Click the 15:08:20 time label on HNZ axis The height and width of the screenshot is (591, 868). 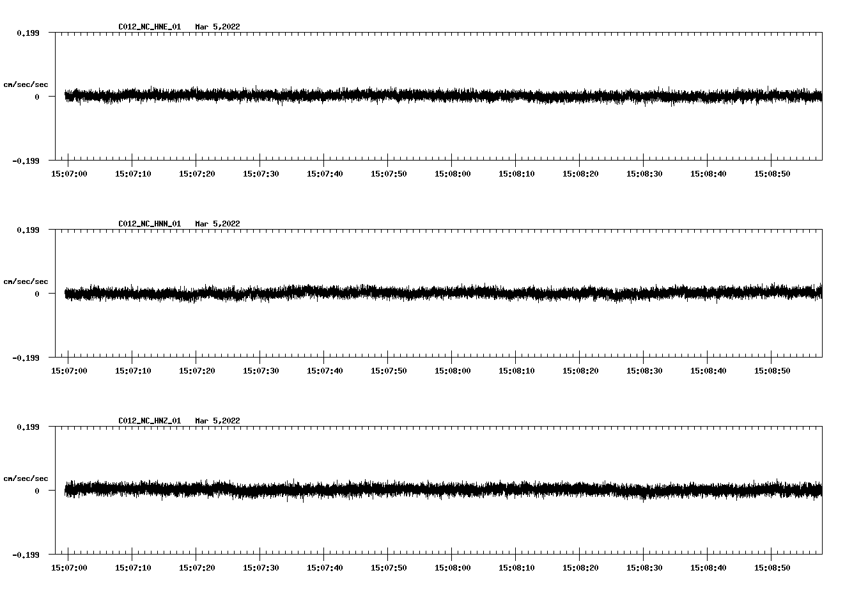580,568
